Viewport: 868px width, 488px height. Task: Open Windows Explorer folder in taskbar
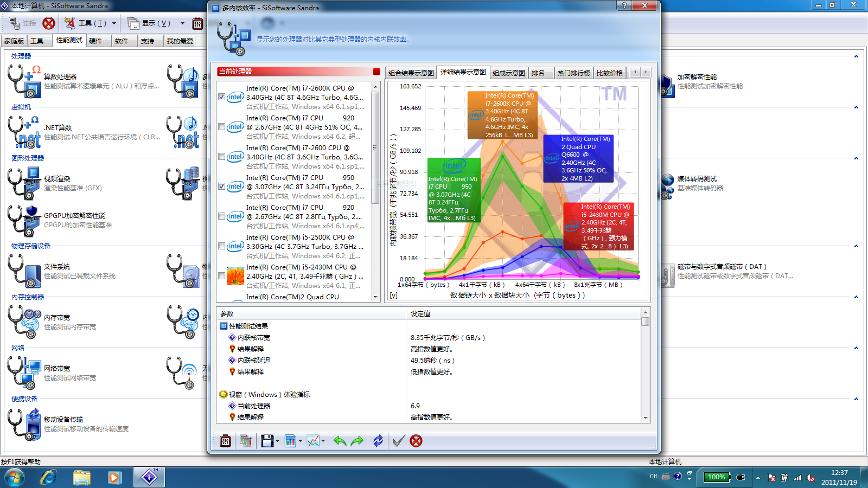click(x=81, y=478)
